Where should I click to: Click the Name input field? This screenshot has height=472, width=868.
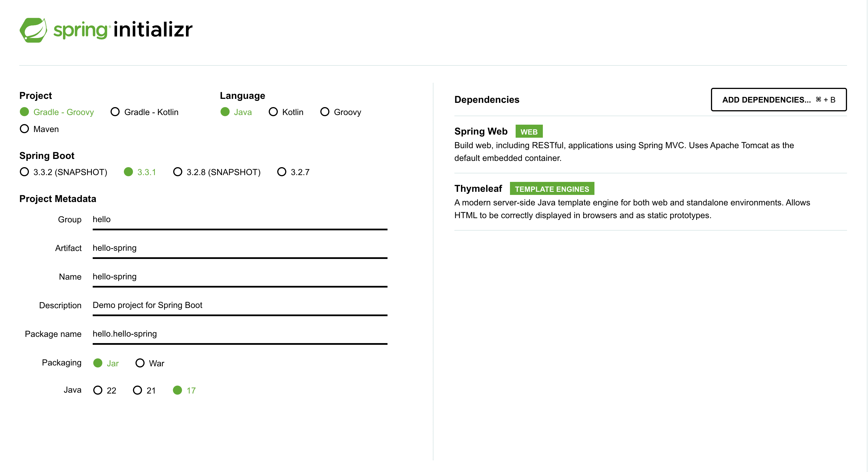tap(240, 277)
